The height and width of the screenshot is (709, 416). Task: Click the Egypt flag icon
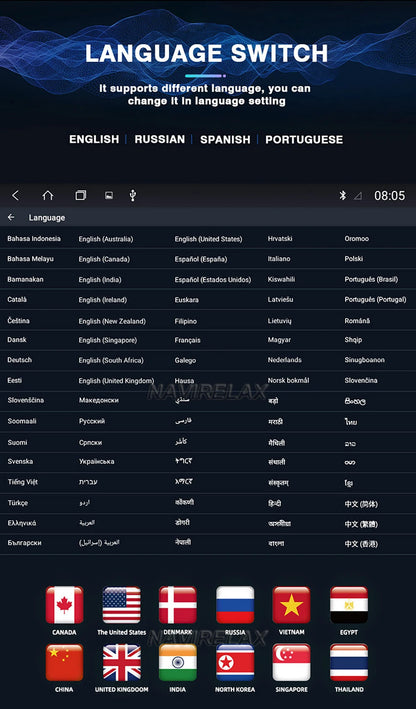pyautogui.click(x=349, y=605)
